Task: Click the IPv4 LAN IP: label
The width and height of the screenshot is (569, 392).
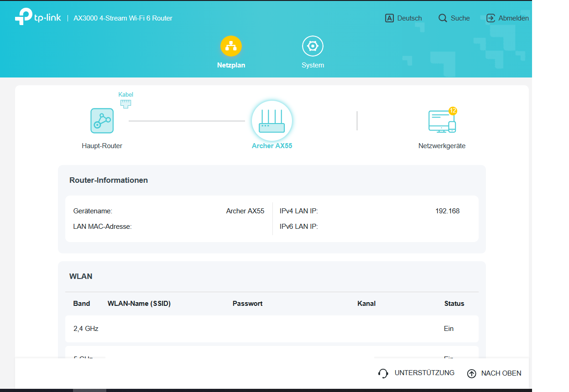Action: pos(298,211)
